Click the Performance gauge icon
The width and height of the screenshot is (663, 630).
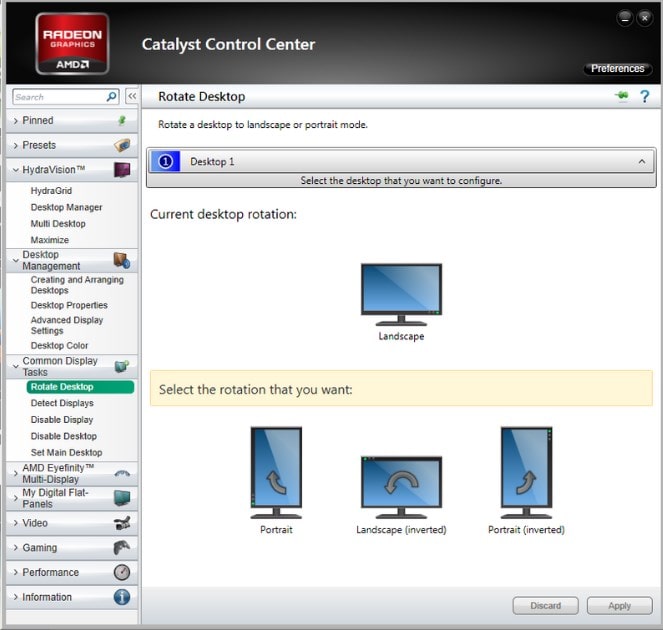click(122, 572)
